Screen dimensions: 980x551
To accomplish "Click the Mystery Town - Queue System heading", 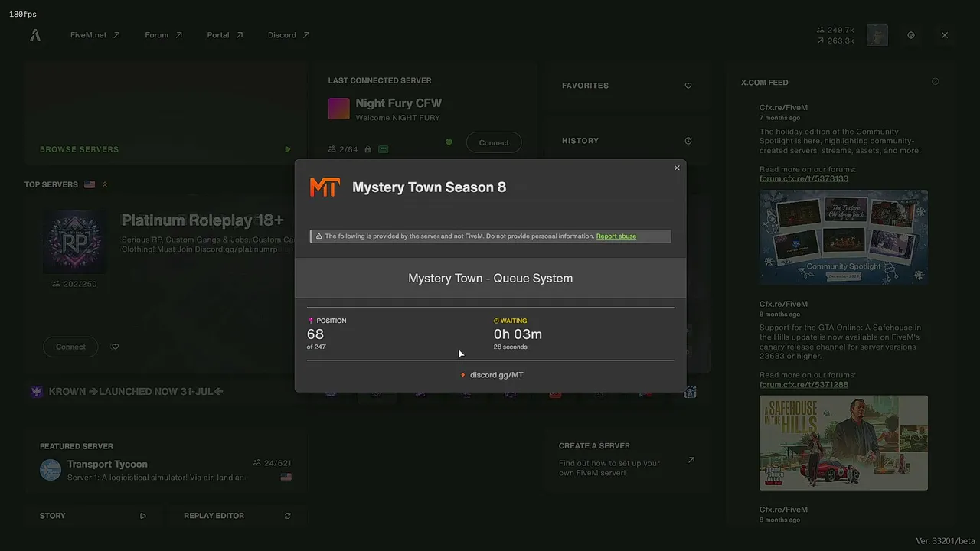I will [490, 278].
